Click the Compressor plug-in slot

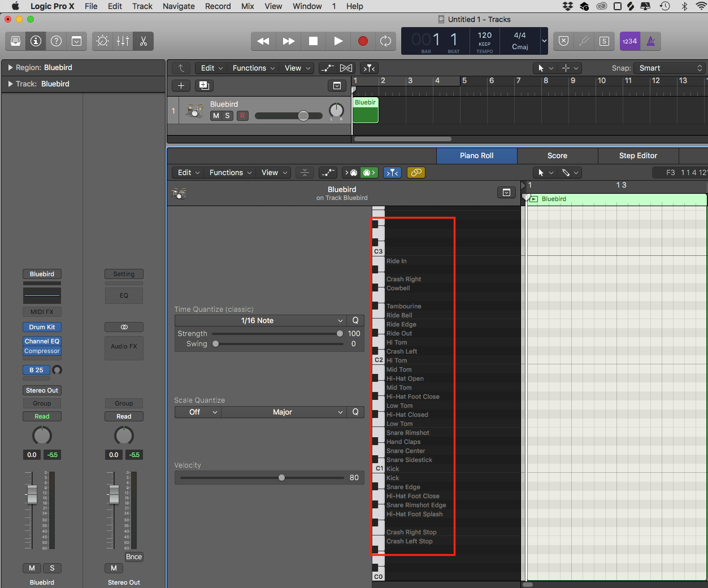coord(42,351)
